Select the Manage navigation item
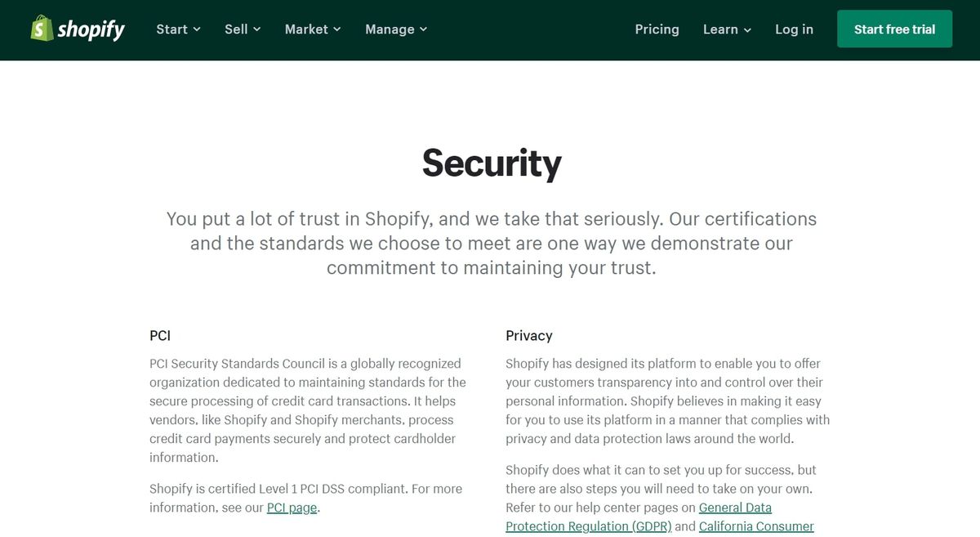This screenshot has height=537, width=980. 390,29
